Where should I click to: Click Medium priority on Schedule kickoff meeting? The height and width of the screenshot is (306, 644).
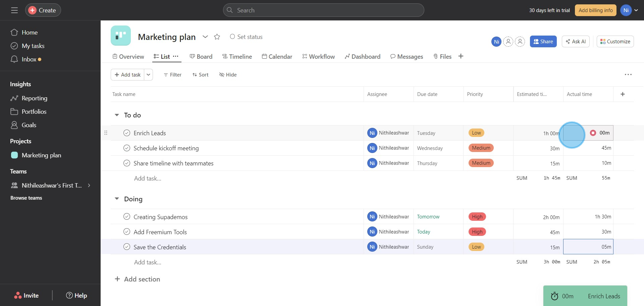tap(481, 148)
